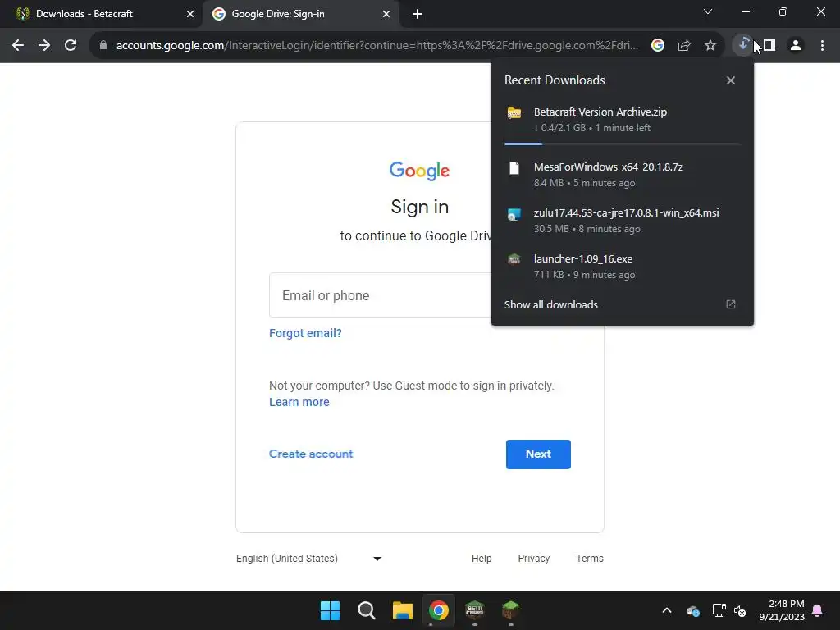The image size is (840, 630).
Task: Open Chrome's three-dot menu
Action: pyautogui.click(x=822, y=46)
